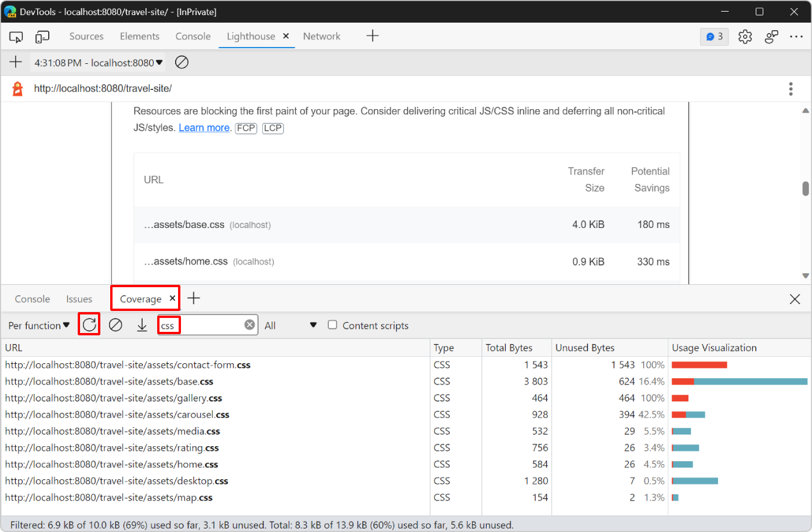The height and width of the screenshot is (532, 812).
Task: Switch to the Network tab
Action: (x=322, y=36)
